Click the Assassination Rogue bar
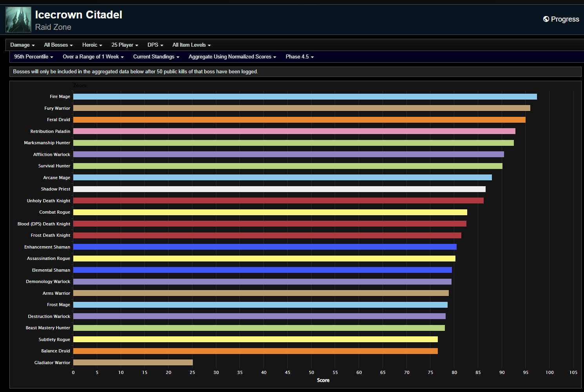584x392 pixels. click(x=264, y=258)
